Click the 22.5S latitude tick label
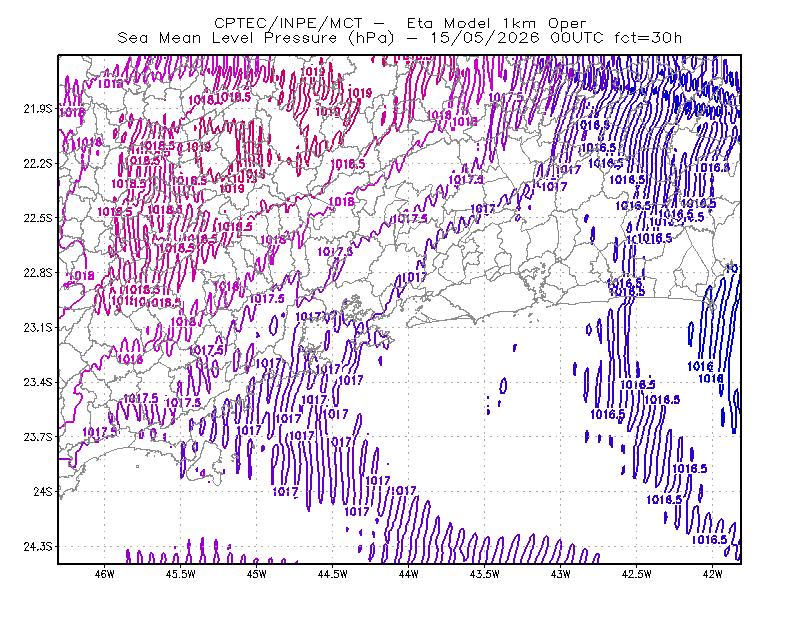 (38, 218)
